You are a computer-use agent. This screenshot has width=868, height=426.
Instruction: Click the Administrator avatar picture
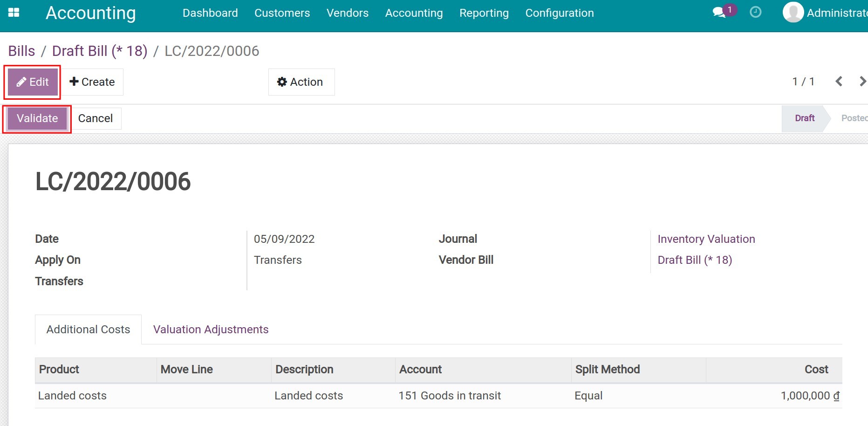point(793,13)
